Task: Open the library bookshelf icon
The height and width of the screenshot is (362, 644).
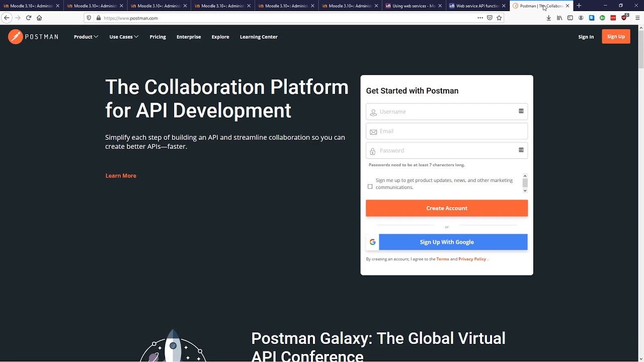Action: (x=559, y=18)
